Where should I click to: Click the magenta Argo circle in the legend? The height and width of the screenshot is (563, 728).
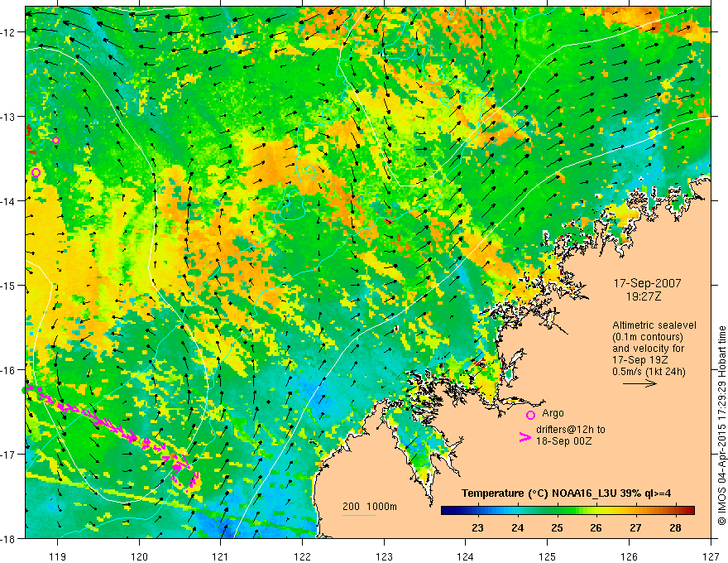pyautogui.click(x=530, y=415)
